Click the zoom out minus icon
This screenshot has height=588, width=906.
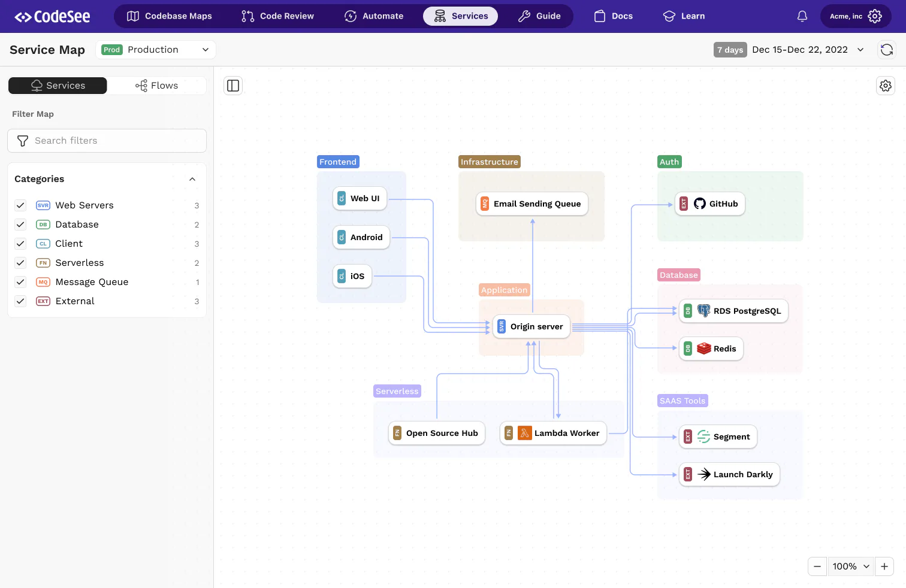[817, 566]
